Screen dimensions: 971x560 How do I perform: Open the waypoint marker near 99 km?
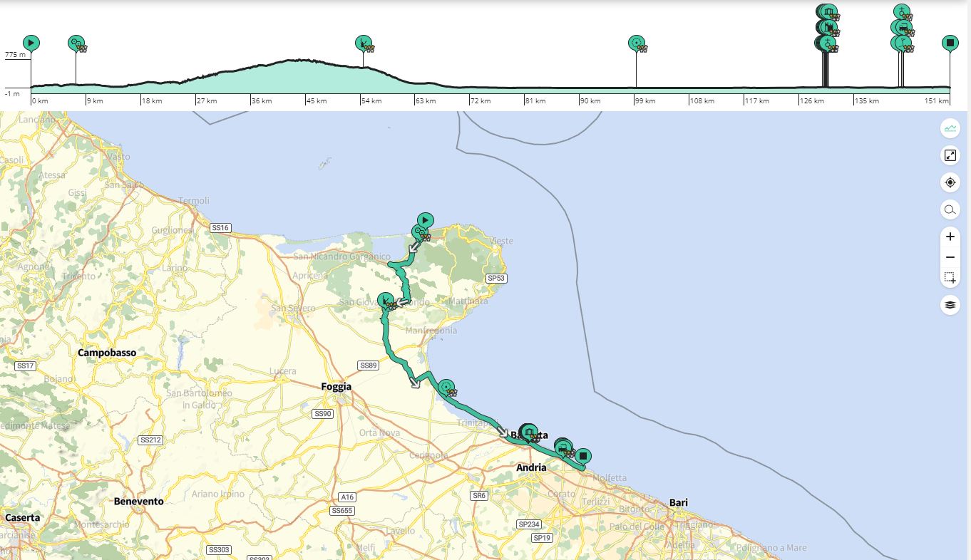click(x=636, y=43)
